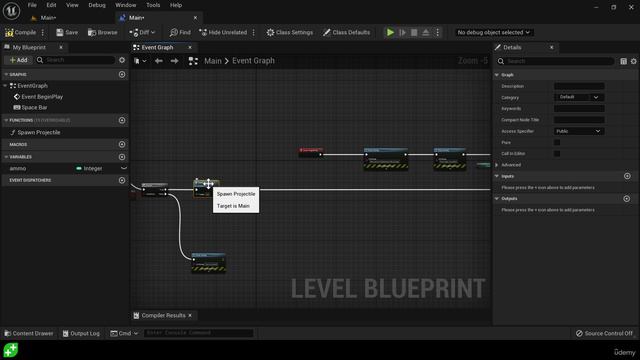Viewport: 640px width, 360px height.
Task: Enable Call In Editor checkbox
Action: (557, 153)
